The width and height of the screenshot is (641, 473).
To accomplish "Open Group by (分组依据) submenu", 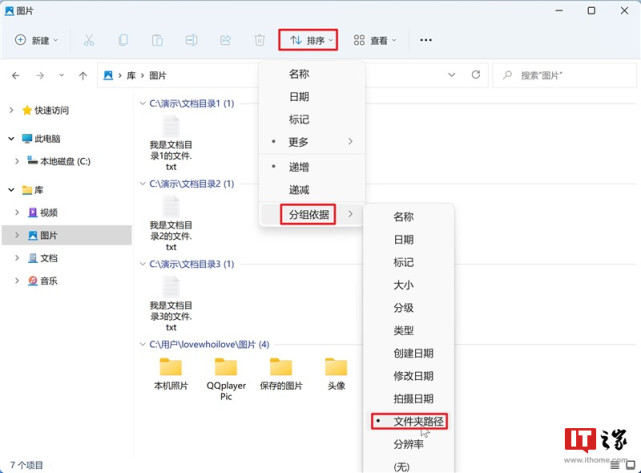I will click(312, 214).
